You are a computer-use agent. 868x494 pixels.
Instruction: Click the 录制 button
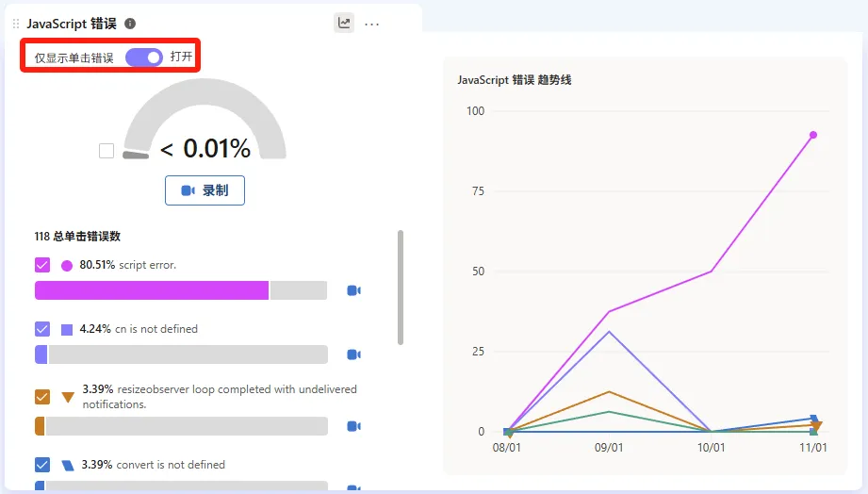pyautogui.click(x=205, y=190)
